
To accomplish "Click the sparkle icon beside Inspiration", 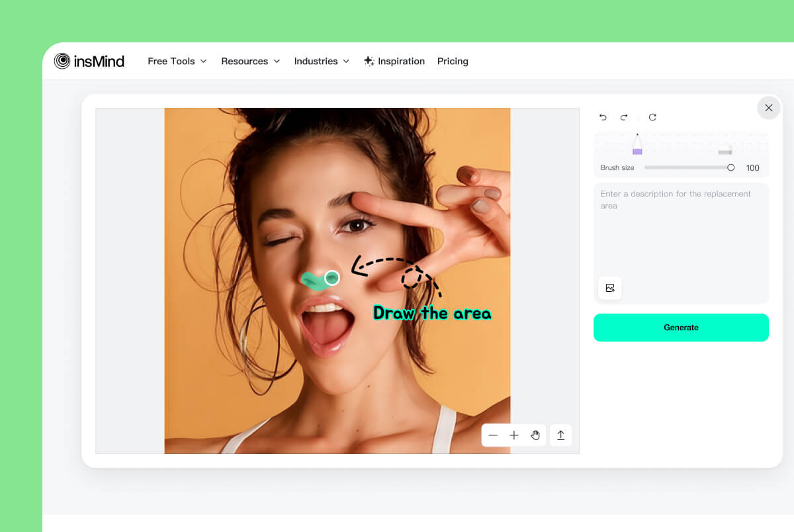I will coord(369,61).
